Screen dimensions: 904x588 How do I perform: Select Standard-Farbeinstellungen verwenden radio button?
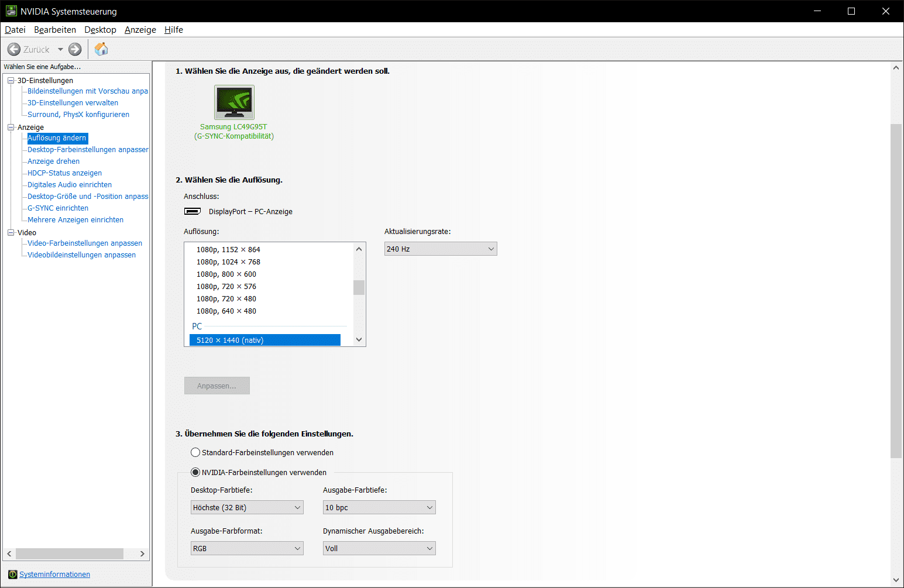(195, 452)
